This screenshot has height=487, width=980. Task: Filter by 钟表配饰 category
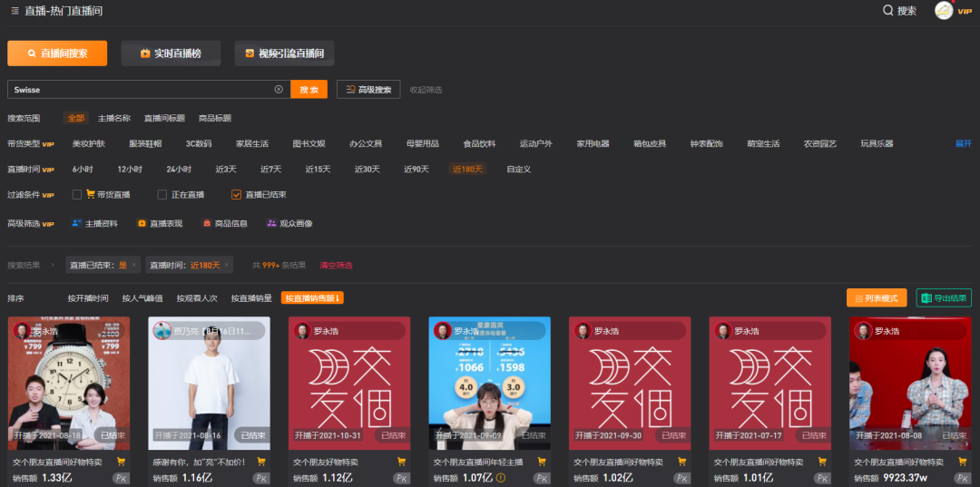[707, 143]
